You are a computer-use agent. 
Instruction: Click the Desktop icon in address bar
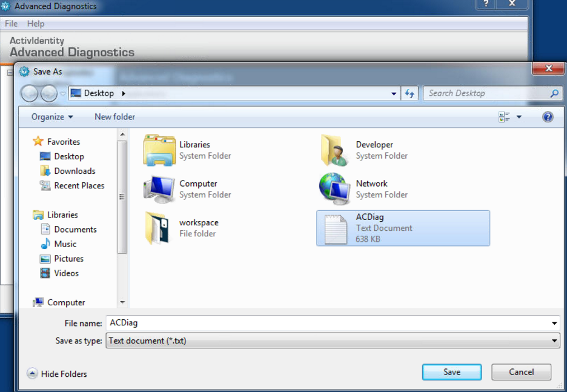click(76, 93)
